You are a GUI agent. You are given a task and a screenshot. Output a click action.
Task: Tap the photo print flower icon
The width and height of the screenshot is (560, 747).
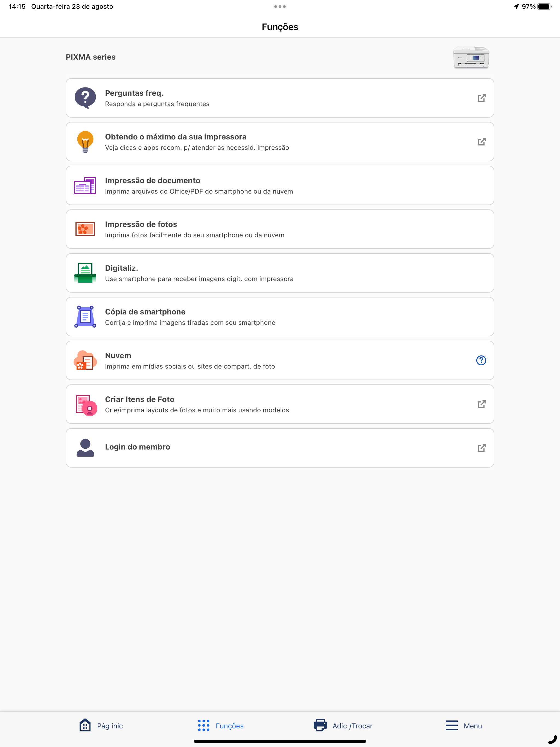[x=85, y=229]
